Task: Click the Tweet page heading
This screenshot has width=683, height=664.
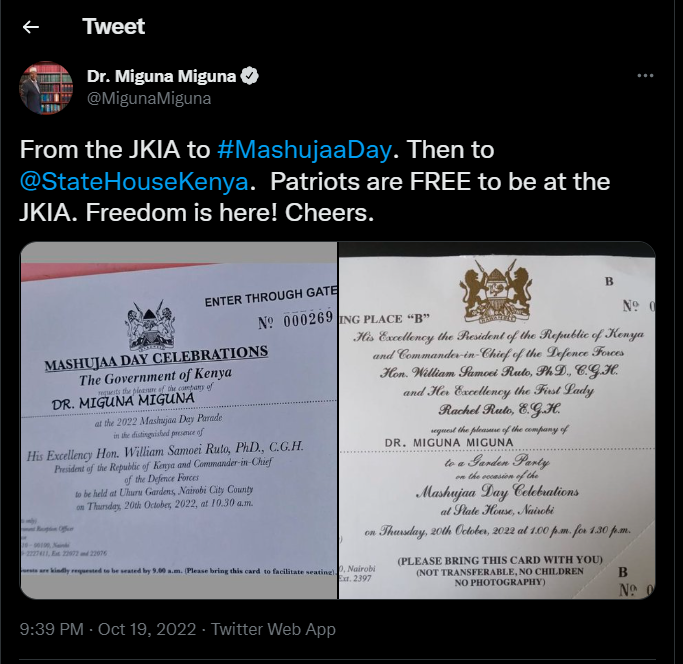Action: [x=113, y=27]
